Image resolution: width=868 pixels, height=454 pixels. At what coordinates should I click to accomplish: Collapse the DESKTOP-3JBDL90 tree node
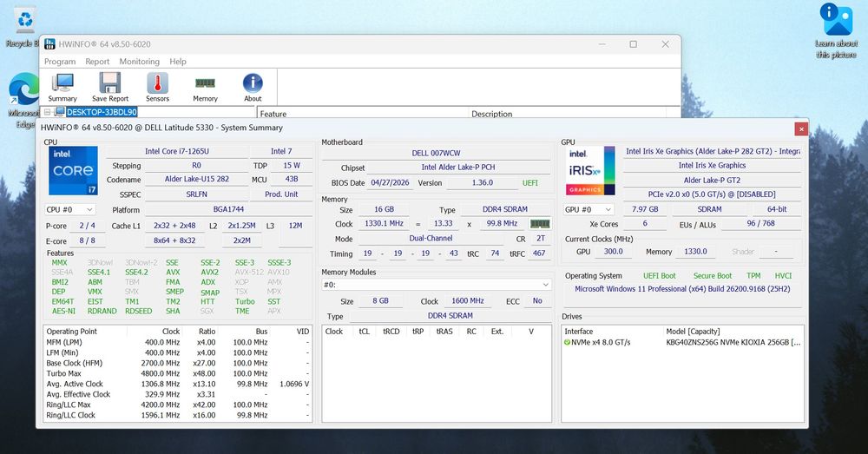coord(48,112)
